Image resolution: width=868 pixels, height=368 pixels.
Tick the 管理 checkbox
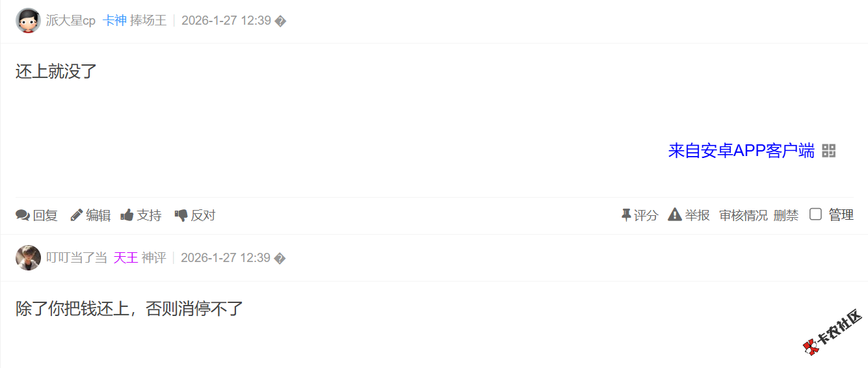tap(815, 214)
